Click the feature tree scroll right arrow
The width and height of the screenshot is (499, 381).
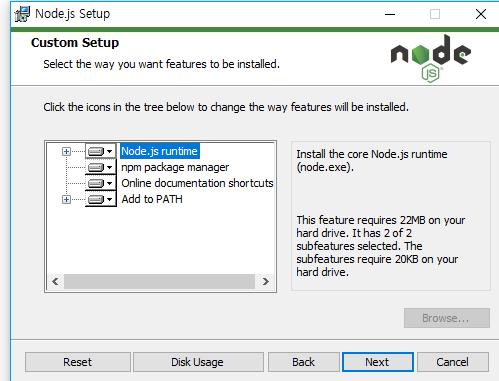266,282
